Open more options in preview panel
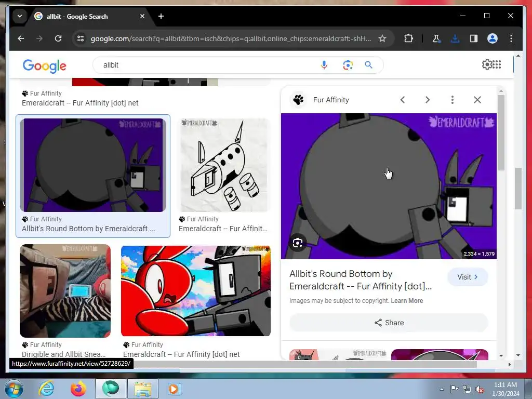 pyautogui.click(x=453, y=100)
